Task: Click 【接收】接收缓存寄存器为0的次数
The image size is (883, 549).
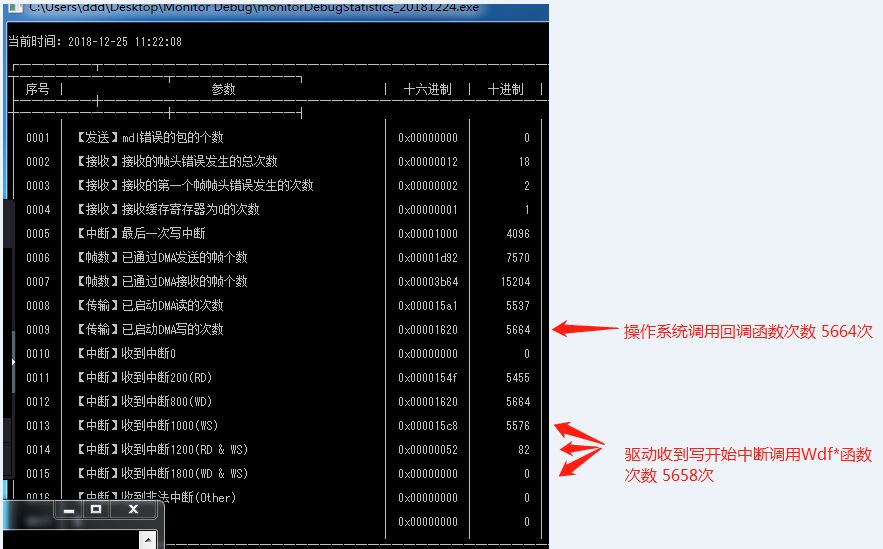Action: [x=168, y=209]
